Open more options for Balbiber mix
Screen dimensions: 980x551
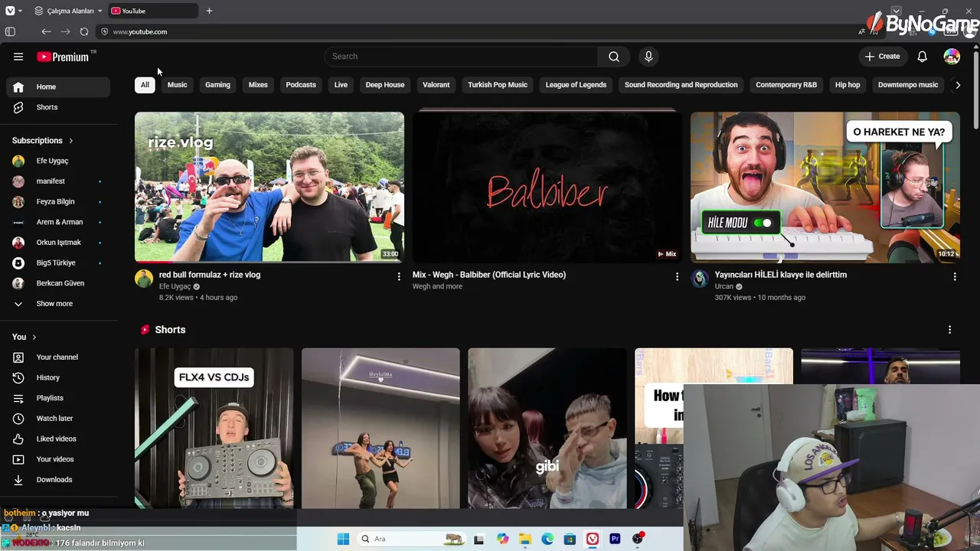[x=677, y=276]
